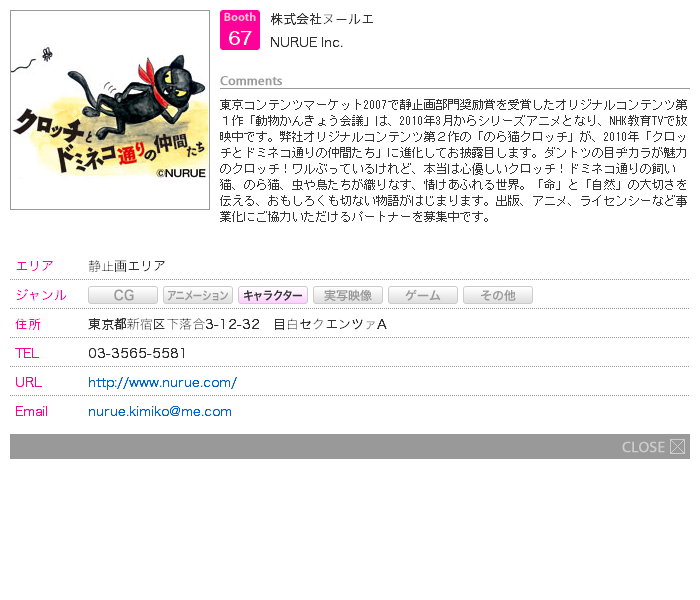Viewport: 700px width, 600px height.
Task: Click the phone number 03-3565-5581
Action: coord(137,353)
